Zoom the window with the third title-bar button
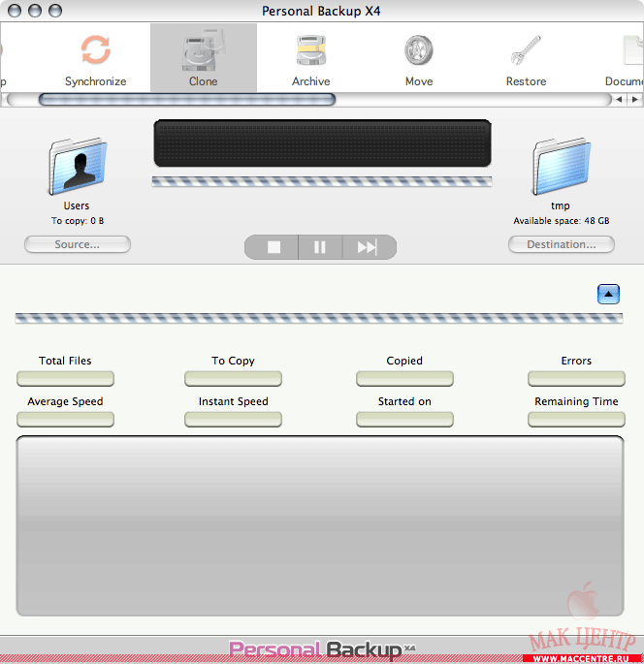The image size is (644, 664). (x=55, y=11)
